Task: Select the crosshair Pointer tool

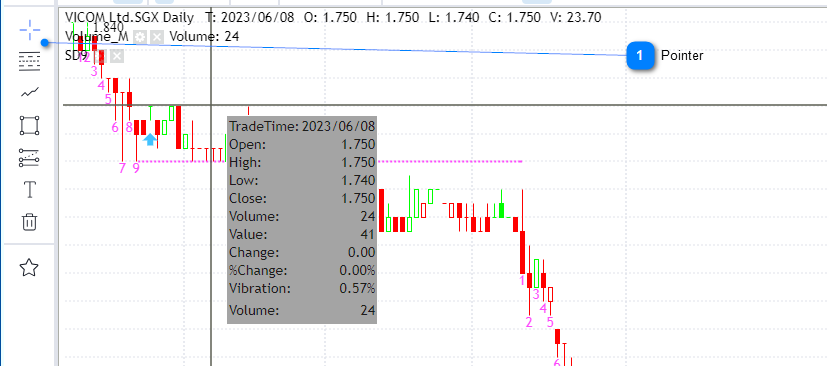Action: (30, 30)
